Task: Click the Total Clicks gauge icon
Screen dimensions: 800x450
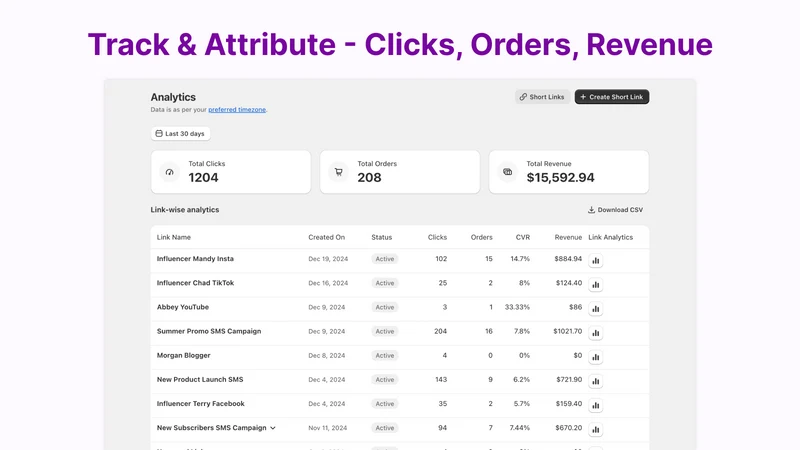Action: tap(169, 172)
